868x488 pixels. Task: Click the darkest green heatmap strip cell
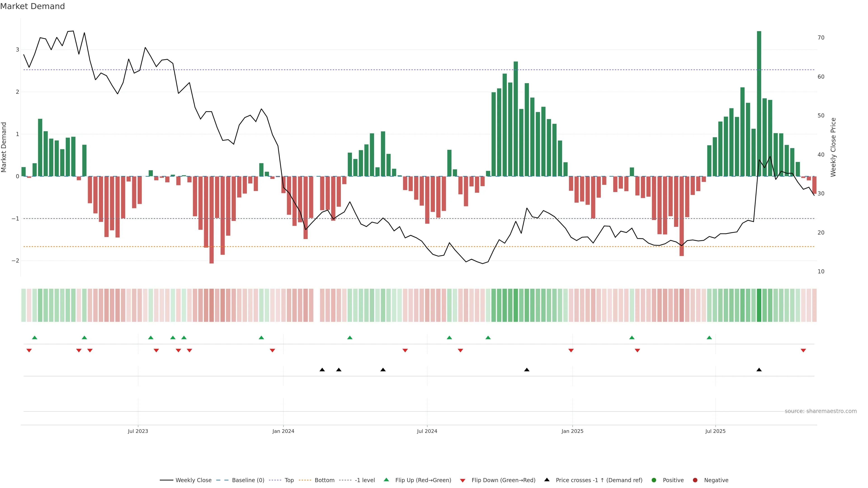point(759,305)
